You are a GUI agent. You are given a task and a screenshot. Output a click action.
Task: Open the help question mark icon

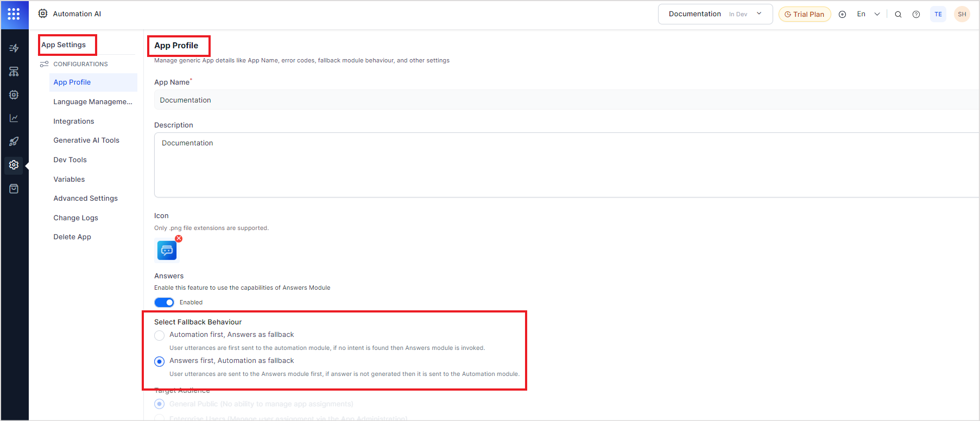(x=916, y=15)
